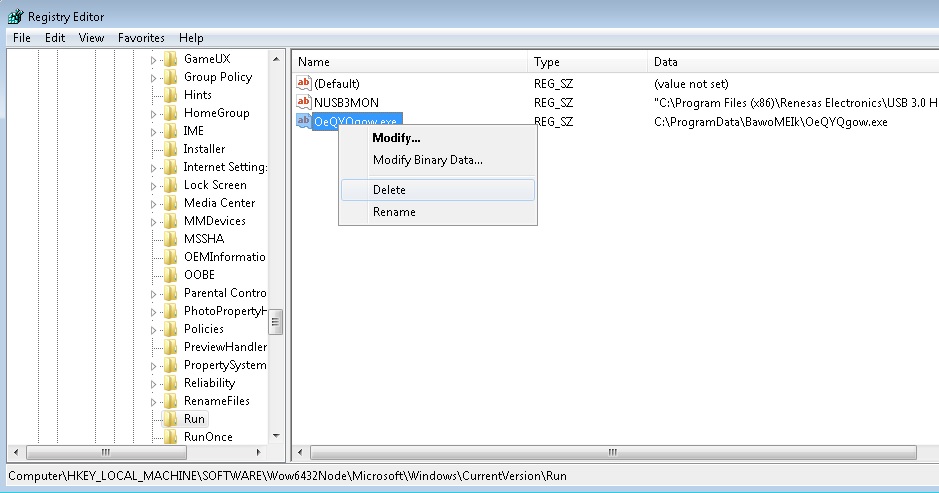Open the View menu
939x493 pixels.
pyautogui.click(x=91, y=38)
